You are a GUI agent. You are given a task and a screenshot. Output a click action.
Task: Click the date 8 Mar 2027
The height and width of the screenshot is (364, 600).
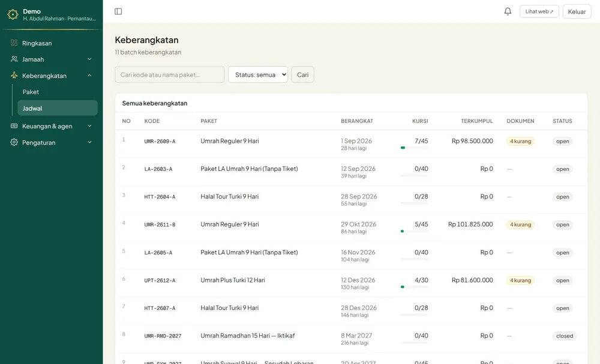356,335
